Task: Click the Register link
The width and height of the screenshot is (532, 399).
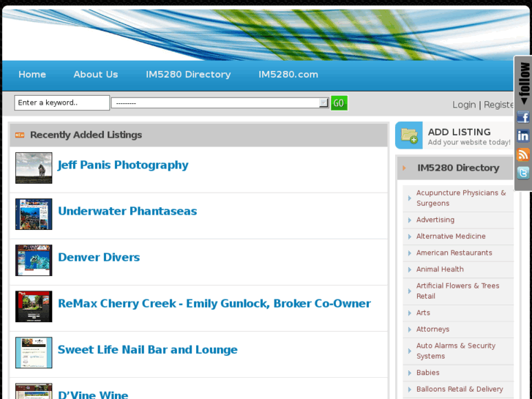Action: click(x=499, y=105)
